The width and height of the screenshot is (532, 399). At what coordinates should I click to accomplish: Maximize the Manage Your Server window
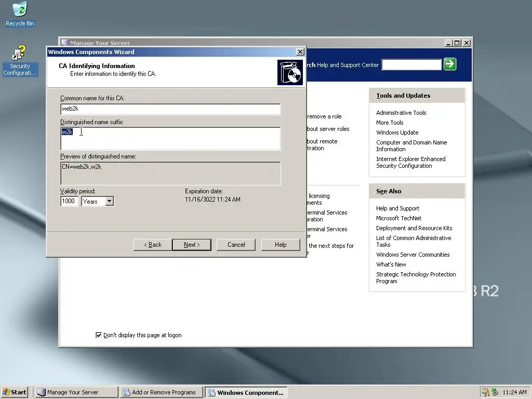point(457,43)
